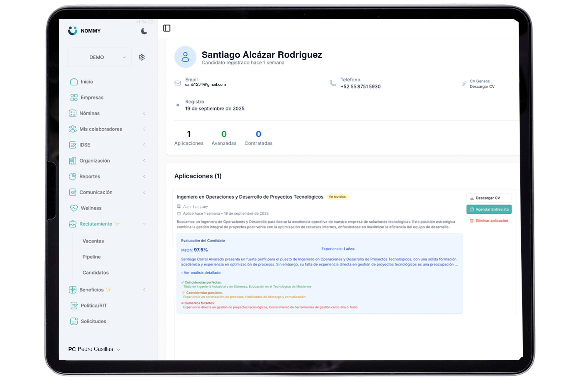Click the Nommy logo icon
588x380 pixels.
point(73,31)
